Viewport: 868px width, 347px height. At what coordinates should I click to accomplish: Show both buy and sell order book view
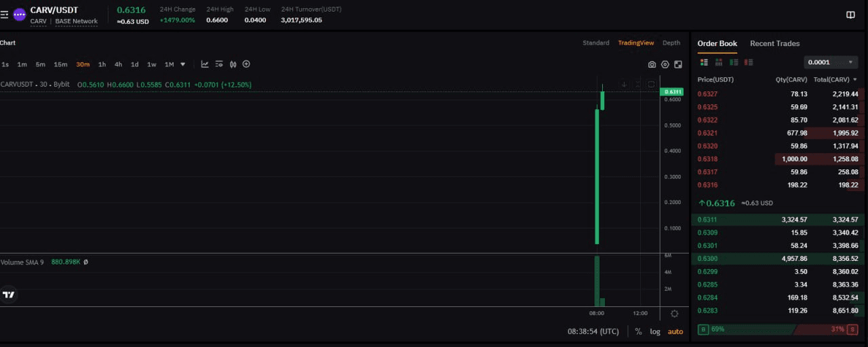704,62
